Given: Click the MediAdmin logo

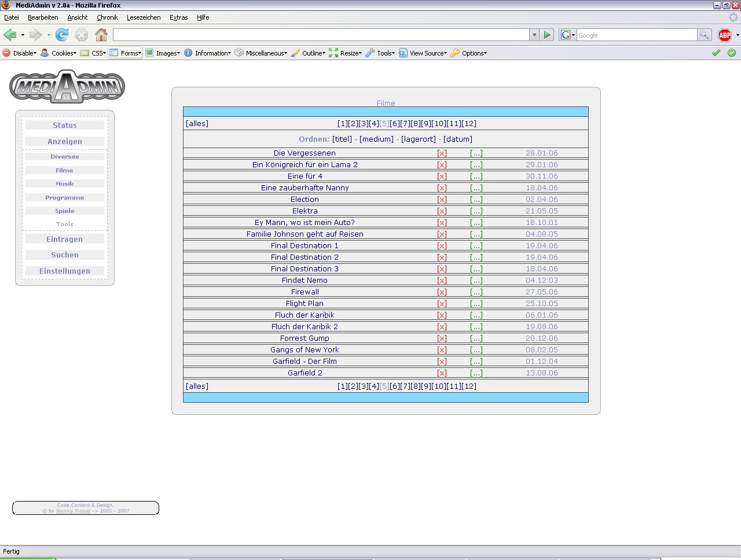Looking at the screenshot, I should pyautogui.click(x=67, y=87).
